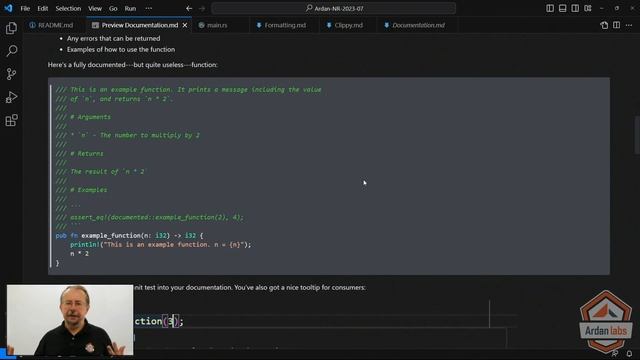Expand the hidden menu items ellipsis

pos(149,8)
